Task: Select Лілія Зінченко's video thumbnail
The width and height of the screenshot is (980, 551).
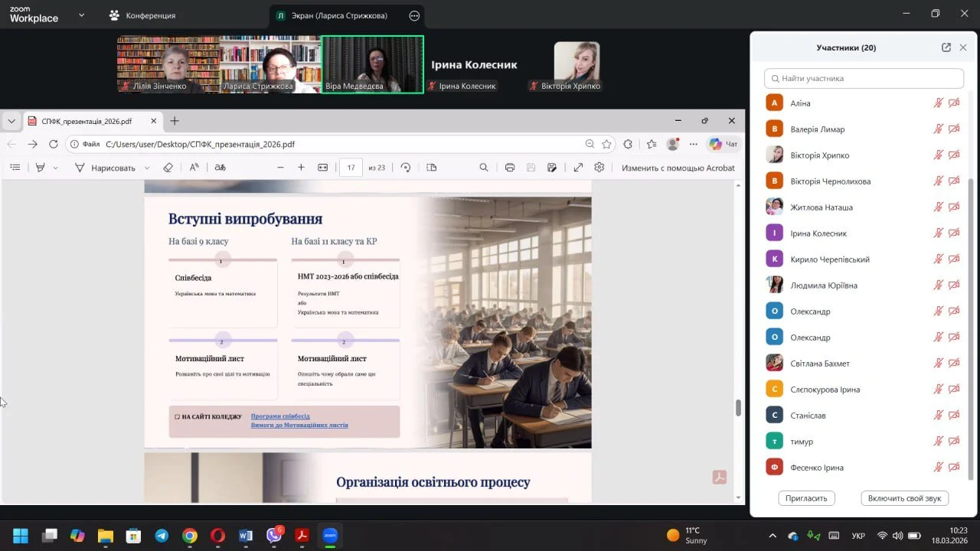Action: click(x=168, y=64)
